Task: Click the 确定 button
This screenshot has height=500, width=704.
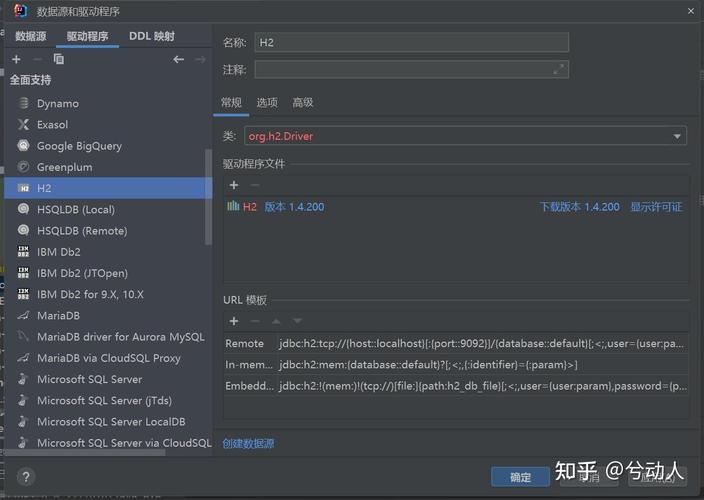Action: [x=520, y=477]
